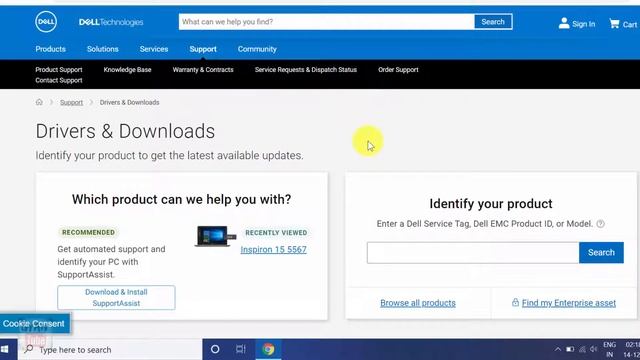640x360 pixels.
Task: Click Drivers & Downloads breadcrumb text
Action: tap(129, 102)
